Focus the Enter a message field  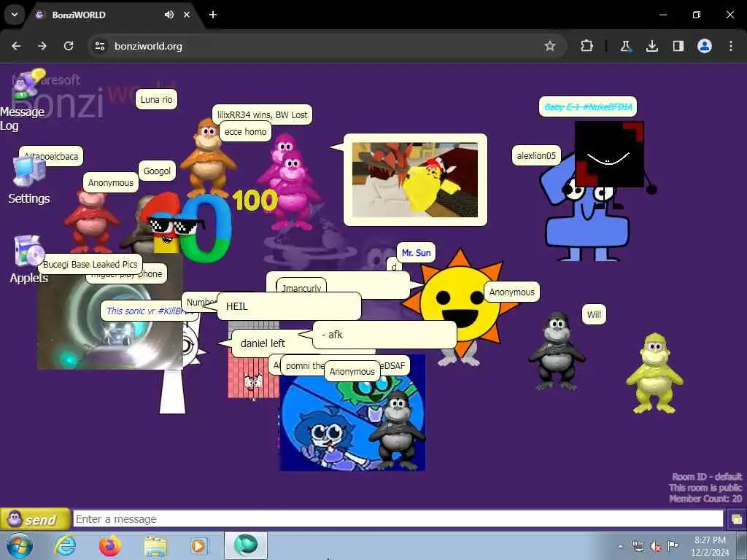click(x=398, y=519)
